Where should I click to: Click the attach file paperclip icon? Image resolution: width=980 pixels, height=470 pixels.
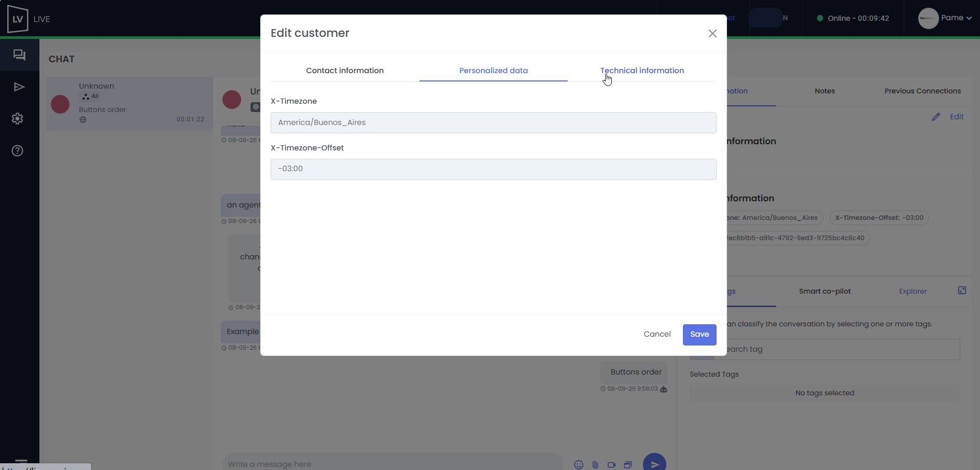(x=595, y=465)
